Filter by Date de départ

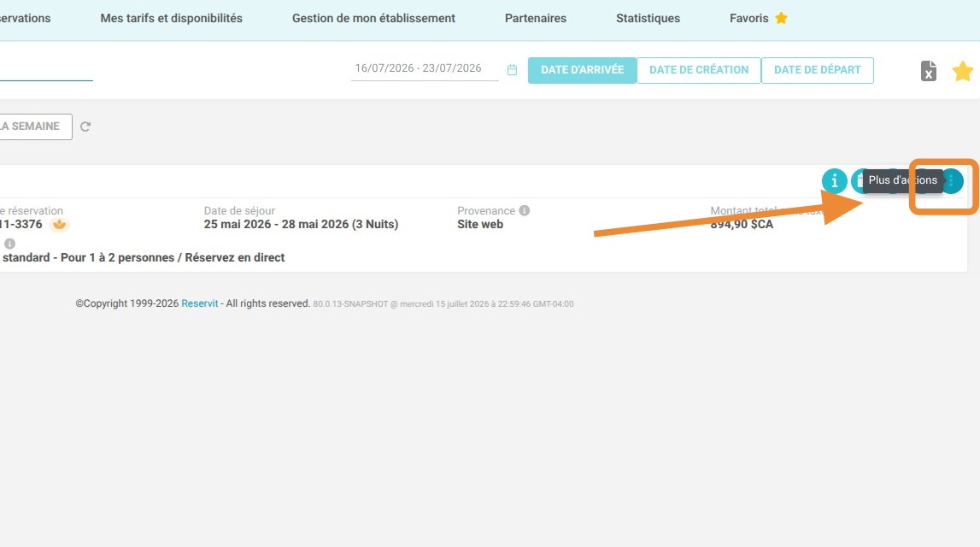coord(818,70)
